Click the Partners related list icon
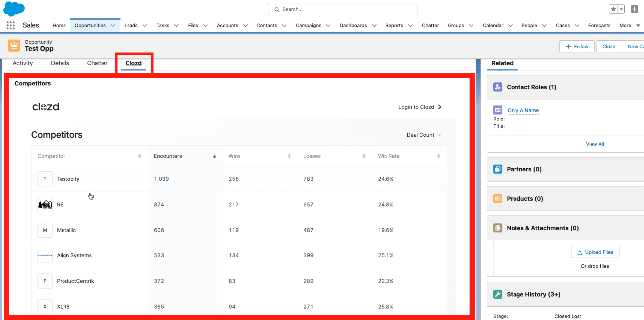 (x=498, y=169)
